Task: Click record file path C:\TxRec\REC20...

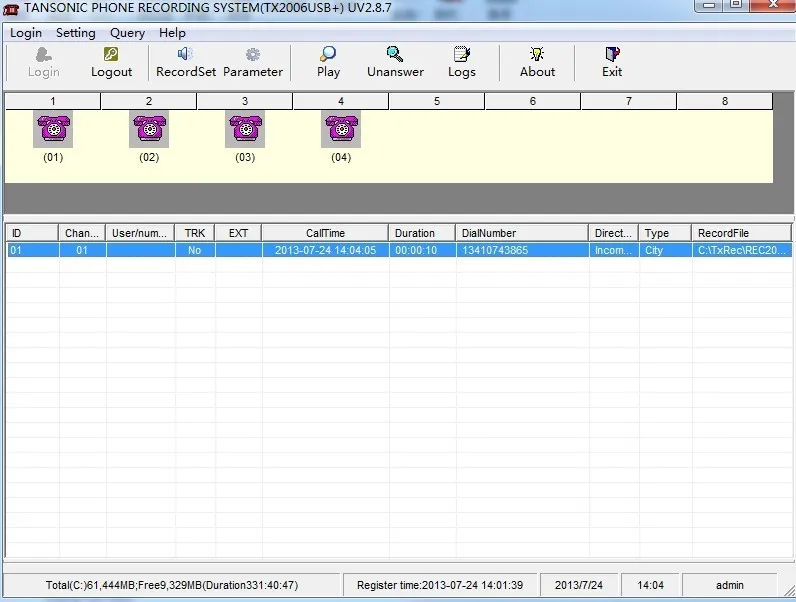Action: coord(742,250)
